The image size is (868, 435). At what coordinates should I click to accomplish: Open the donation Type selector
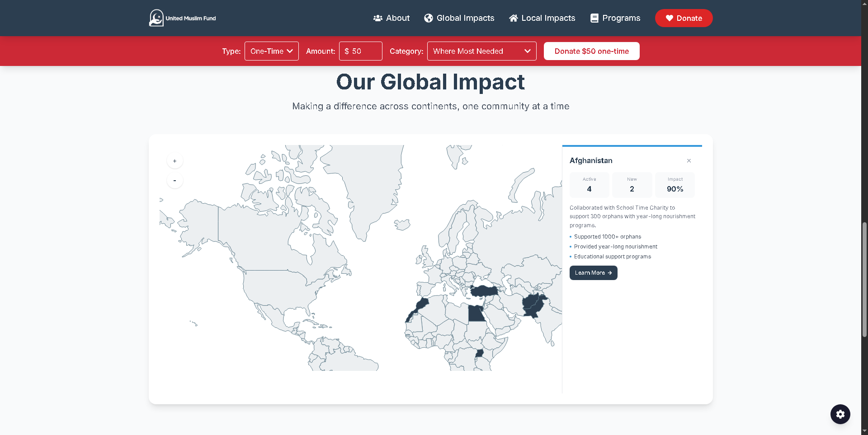(271, 51)
